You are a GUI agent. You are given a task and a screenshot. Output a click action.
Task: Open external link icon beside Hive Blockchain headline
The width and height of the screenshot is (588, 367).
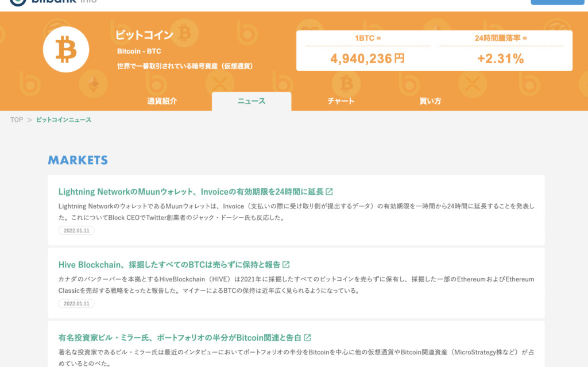[x=286, y=265]
